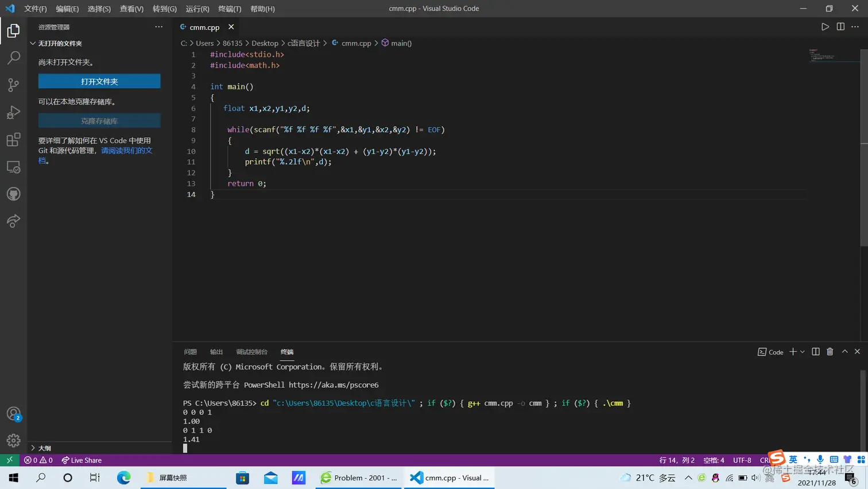This screenshot has width=868, height=489.
Task: Kill the terminal with trash icon
Action: (830, 352)
